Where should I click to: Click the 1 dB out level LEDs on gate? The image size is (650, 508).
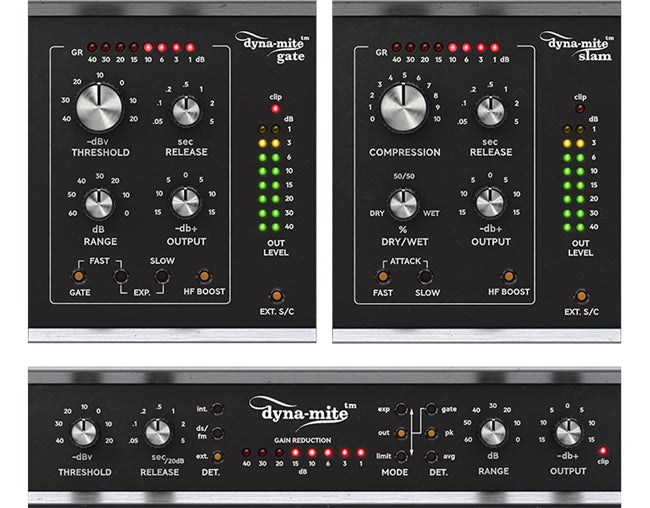click(269, 130)
